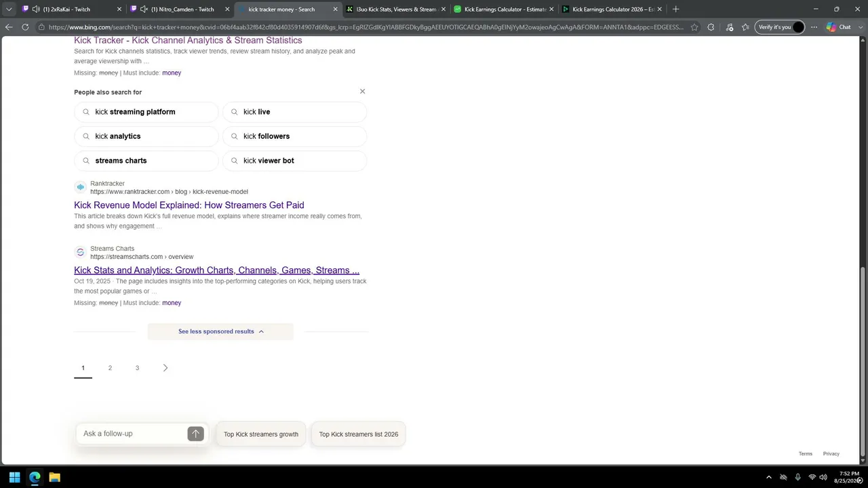Image resolution: width=868 pixels, height=488 pixels.
Task: Click money must include link under Streams Charts
Action: [x=172, y=303]
